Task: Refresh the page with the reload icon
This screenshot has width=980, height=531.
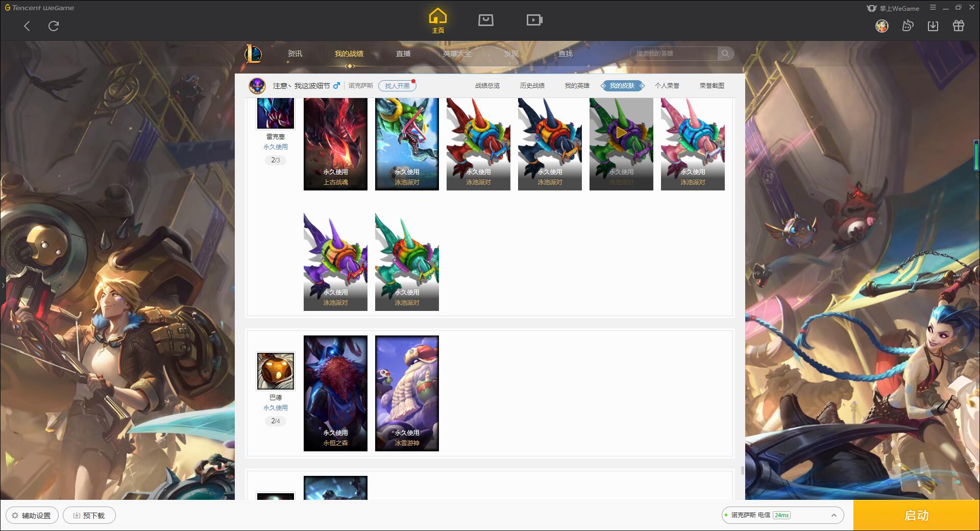Action: 54,26
